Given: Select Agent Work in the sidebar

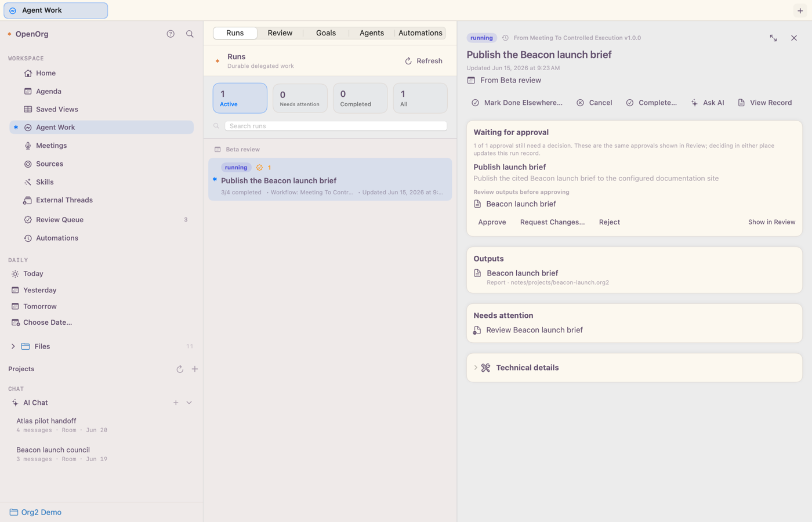Looking at the screenshot, I should (101, 128).
